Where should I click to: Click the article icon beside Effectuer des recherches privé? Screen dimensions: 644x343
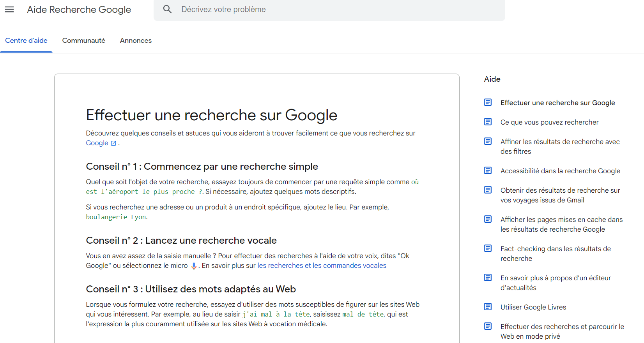tap(488, 326)
